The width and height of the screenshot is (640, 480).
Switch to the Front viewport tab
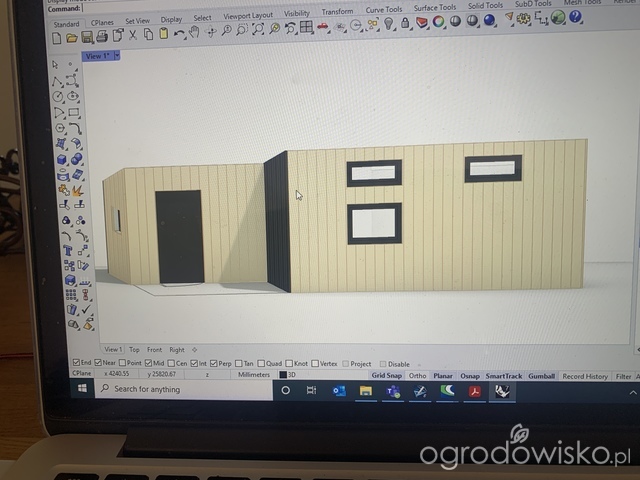tap(154, 350)
